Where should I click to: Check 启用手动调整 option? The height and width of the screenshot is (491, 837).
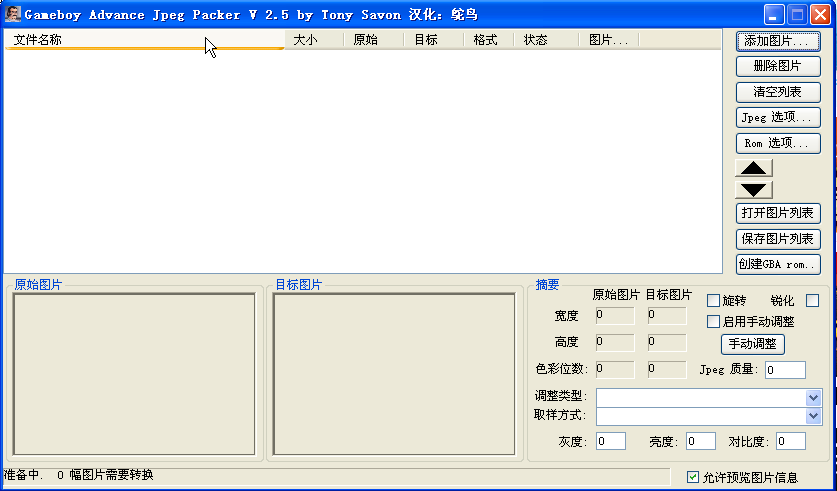[x=713, y=321]
